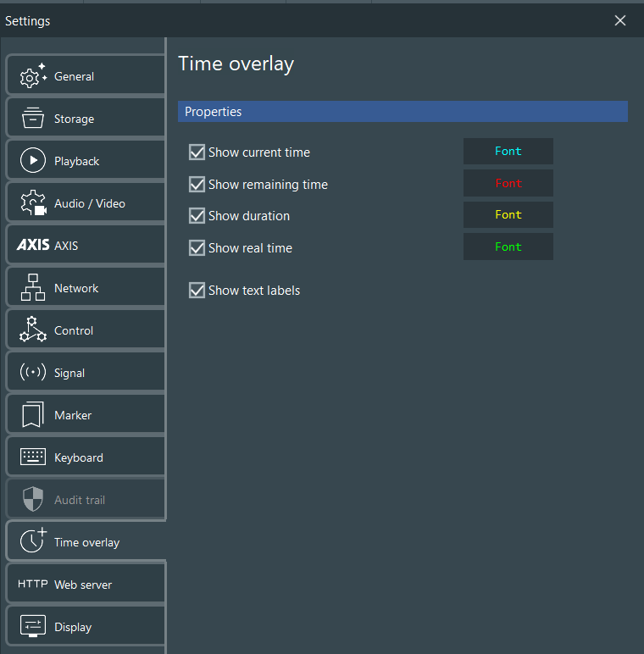Toggle the Show remaining time checkbox
Viewport: 644px width, 654px height.
coord(197,185)
